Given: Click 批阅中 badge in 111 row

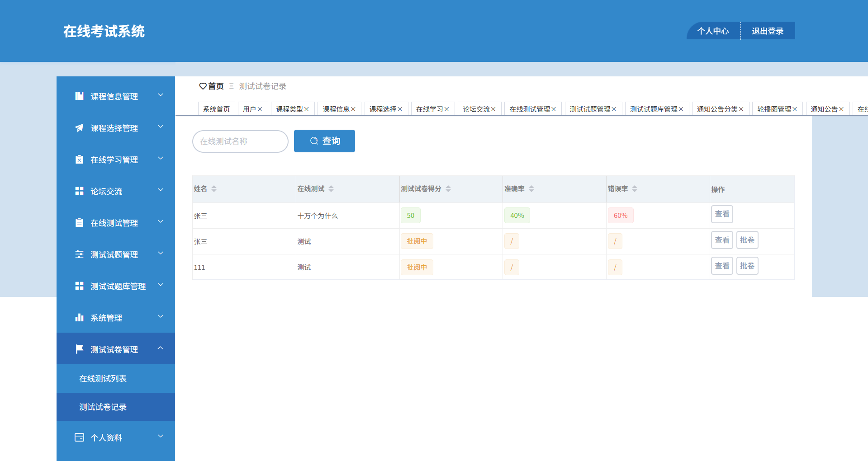Looking at the screenshot, I should (x=417, y=267).
